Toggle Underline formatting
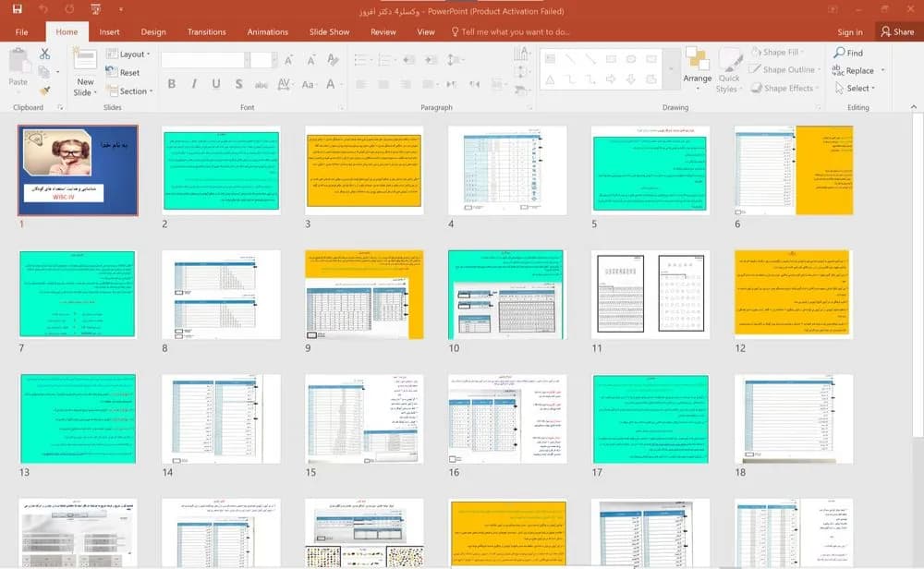924x569 pixels. [216, 84]
